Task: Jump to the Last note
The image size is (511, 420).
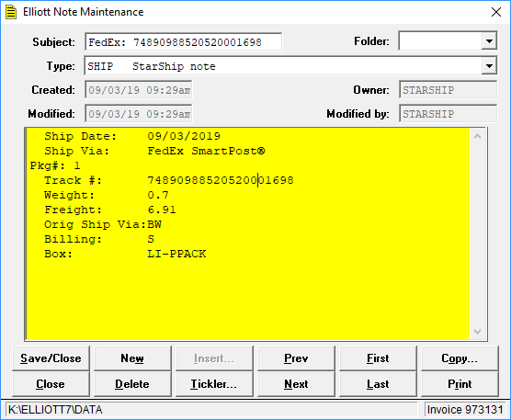Action: pyautogui.click(x=378, y=384)
